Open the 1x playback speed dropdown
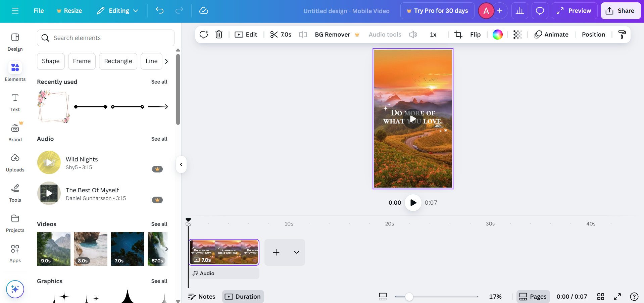Screen dimensions: 644x303 433,34
